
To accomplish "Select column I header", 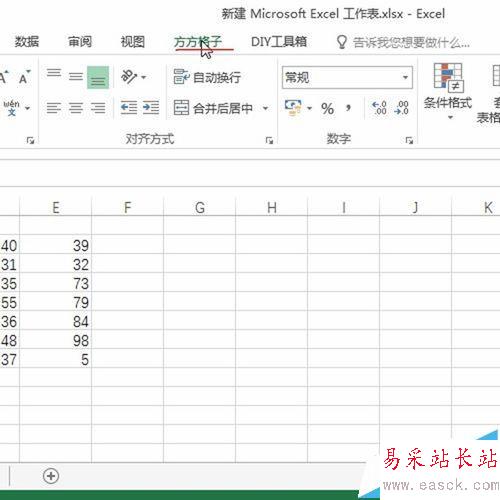I will [344, 207].
